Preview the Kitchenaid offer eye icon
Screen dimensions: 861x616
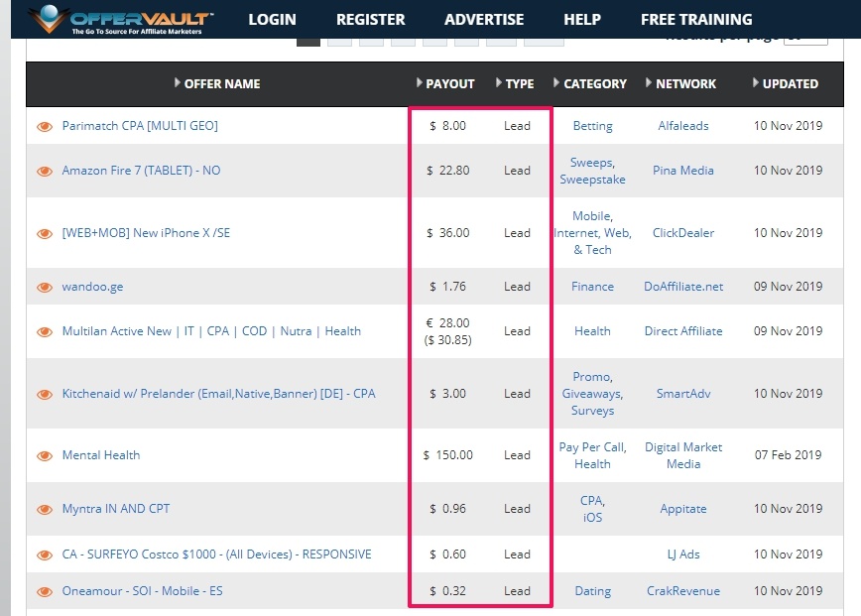tap(45, 394)
